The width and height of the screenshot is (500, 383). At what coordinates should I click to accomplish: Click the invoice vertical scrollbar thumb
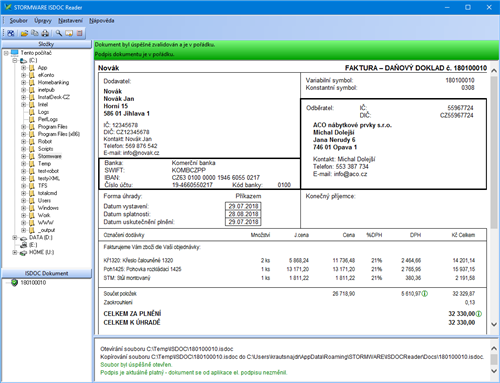[494, 153]
